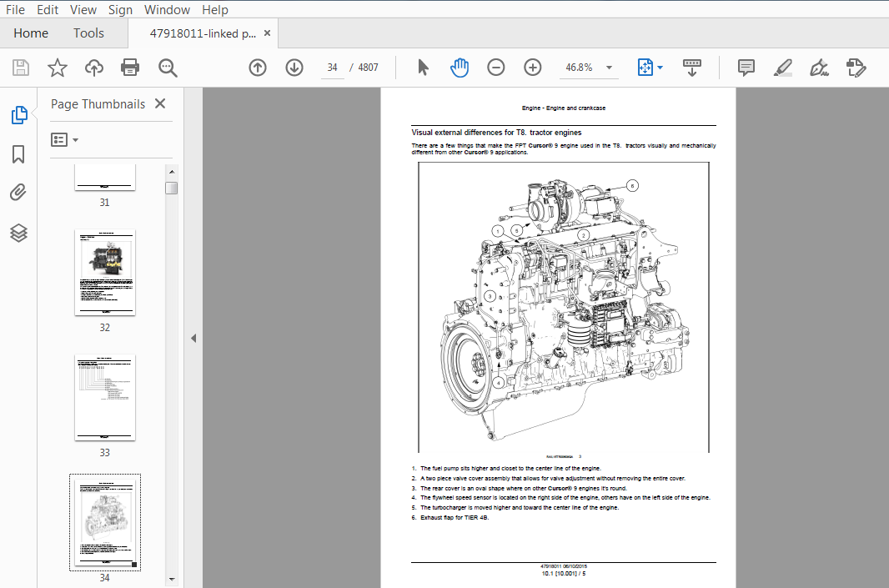Viewport: 889px width, 588px height.
Task: Click the Fit page view icon
Action: pyautogui.click(x=645, y=68)
